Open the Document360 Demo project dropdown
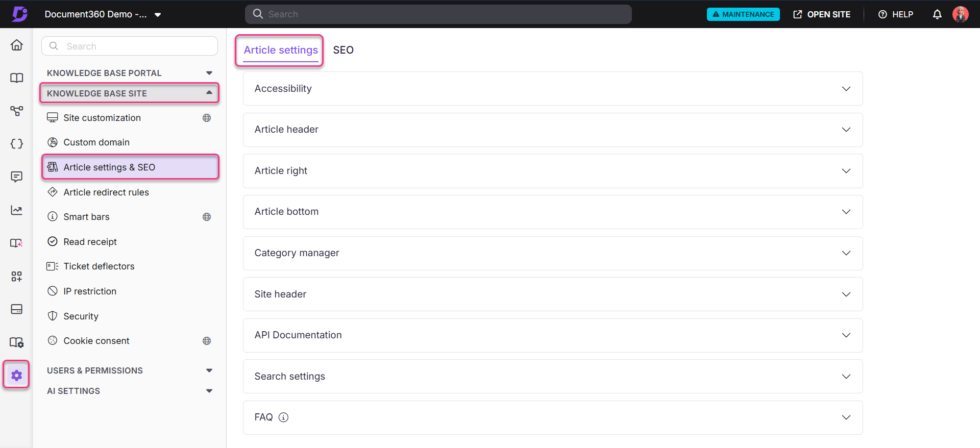The width and height of the screenshot is (980, 448). pyautogui.click(x=103, y=14)
